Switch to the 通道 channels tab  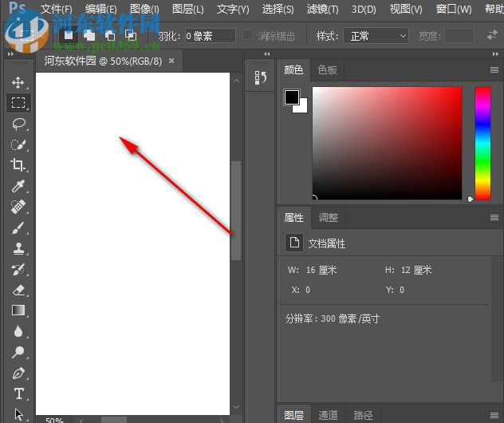(329, 415)
